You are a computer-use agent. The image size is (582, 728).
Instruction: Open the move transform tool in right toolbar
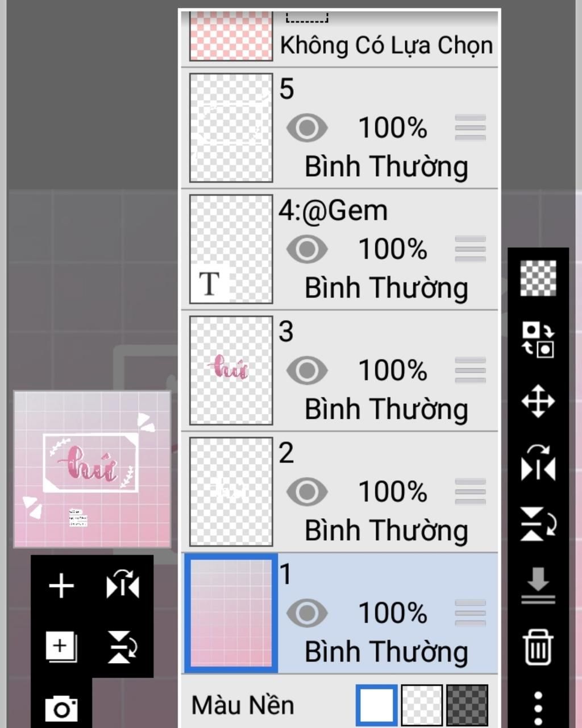[538, 402]
